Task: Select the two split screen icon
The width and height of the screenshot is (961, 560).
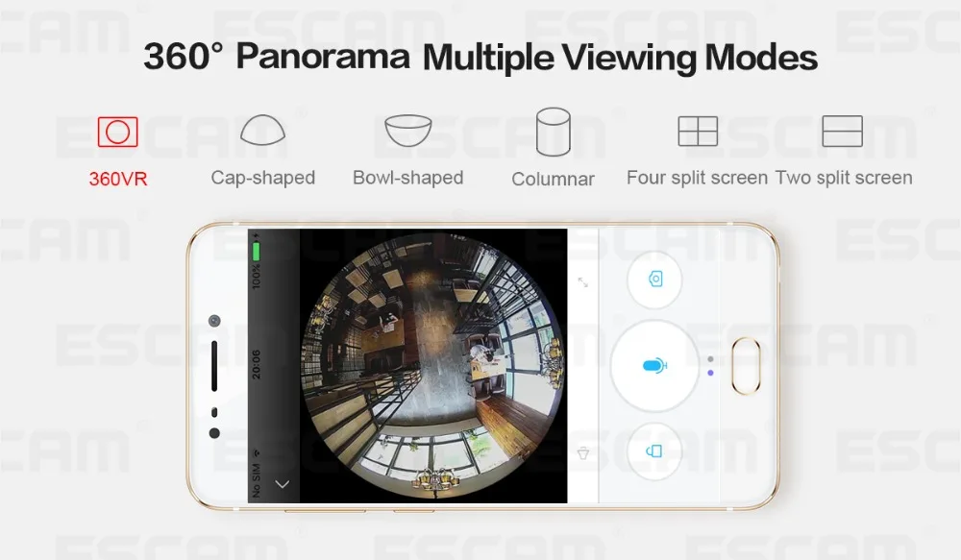Action: [842, 132]
